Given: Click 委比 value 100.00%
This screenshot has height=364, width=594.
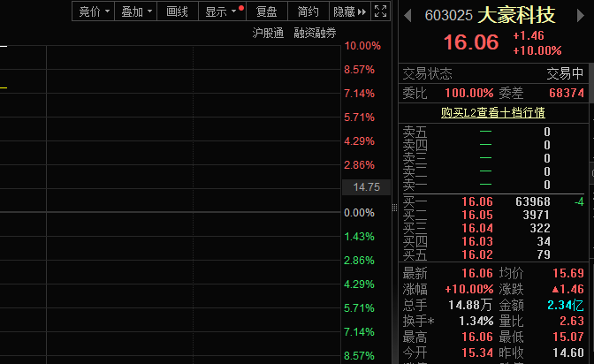Looking at the screenshot, I should pyautogui.click(x=469, y=93).
